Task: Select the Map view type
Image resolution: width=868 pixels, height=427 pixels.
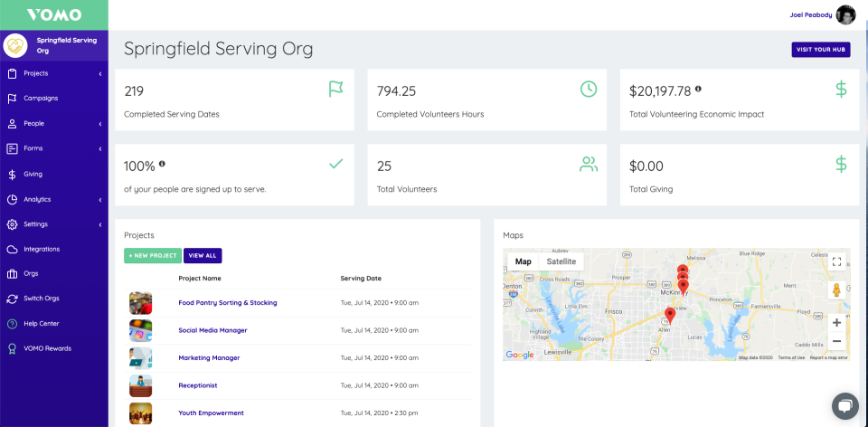Action: (x=523, y=261)
